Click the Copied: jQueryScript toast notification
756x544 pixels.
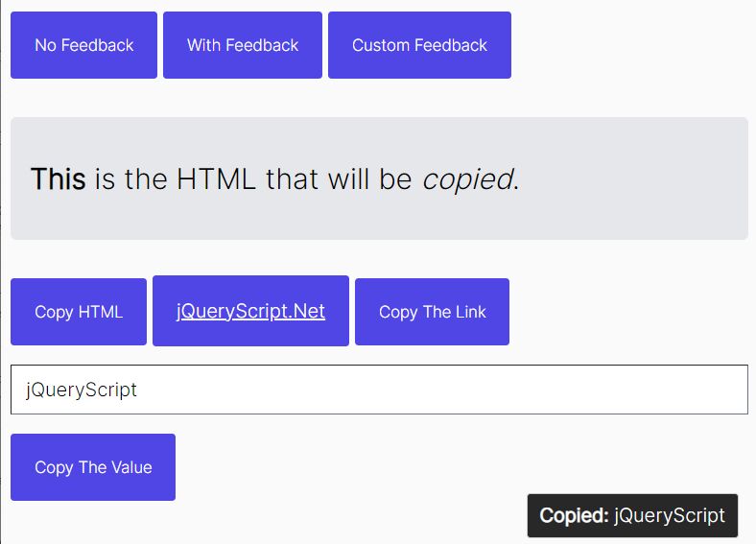click(632, 515)
